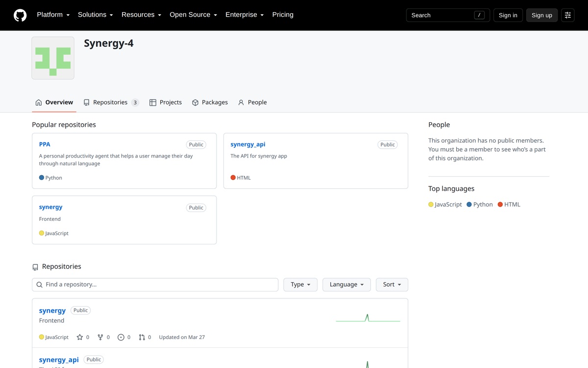This screenshot has width=588, height=368.
Task: Click the repository icon beside Repositories heading
Action: tap(35, 267)
